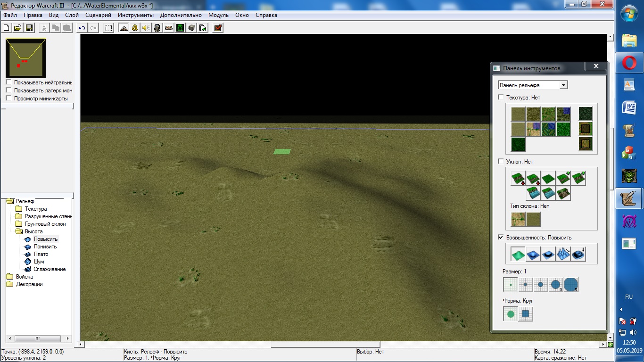This screenshot has height=362, width=644.
Task: Click the brush tree horizontal scrollbar
Action: tap(38, 338)
